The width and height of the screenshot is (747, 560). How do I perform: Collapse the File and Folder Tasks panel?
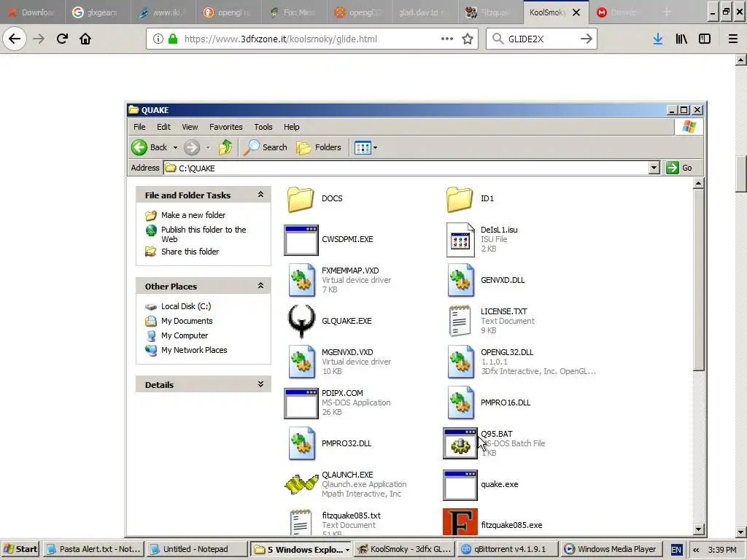coord(260,194)
